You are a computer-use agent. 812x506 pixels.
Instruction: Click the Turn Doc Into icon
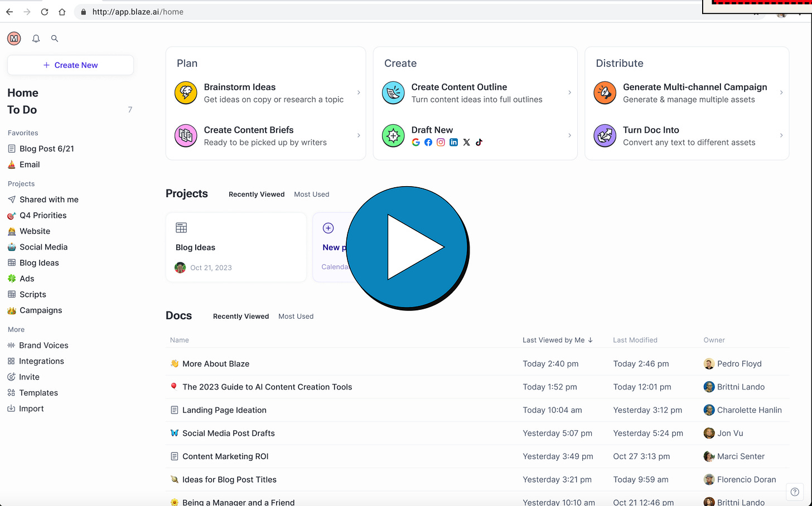pos(605,135)
